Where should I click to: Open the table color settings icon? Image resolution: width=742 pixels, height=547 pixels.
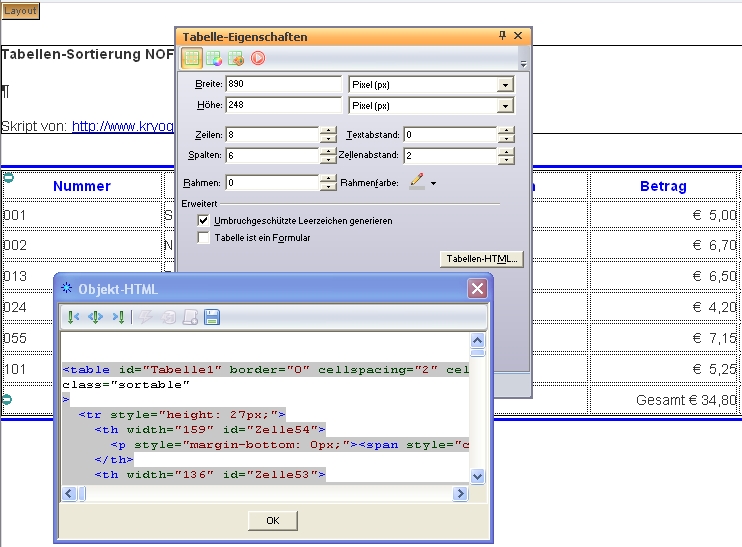(213, 58)
